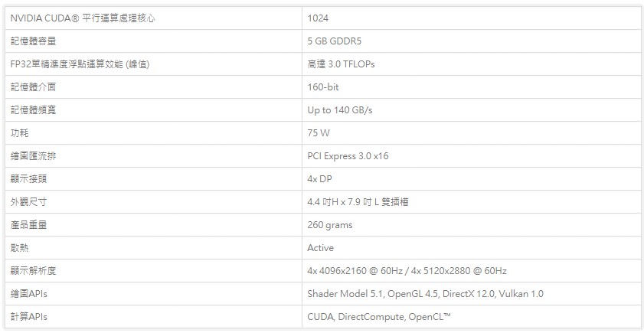Select the 4x DP display connector value
Viewport: 644px width, 333px height.
click(x=319, y=179)
